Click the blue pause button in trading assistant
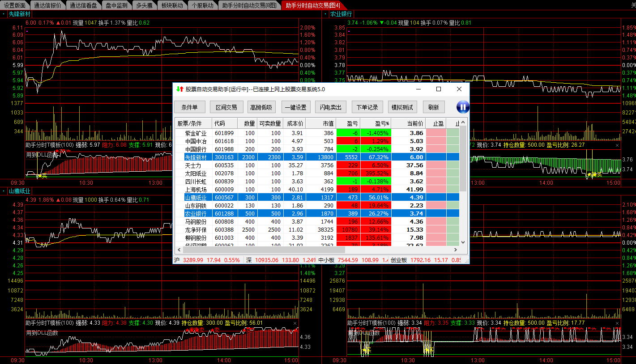The height and width of the screenshot is (364, 636). click(x=463, y=107)
